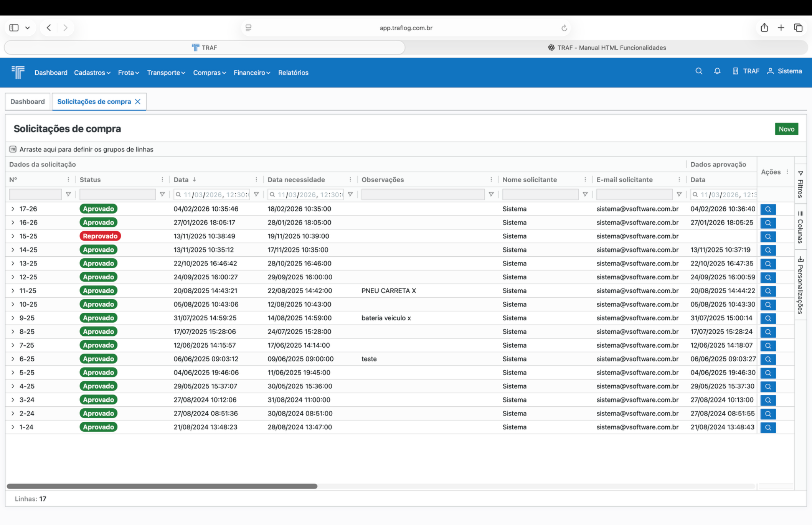Click the magnifier action for row 15-25
The image size is (812, 525).
point(768,237)
